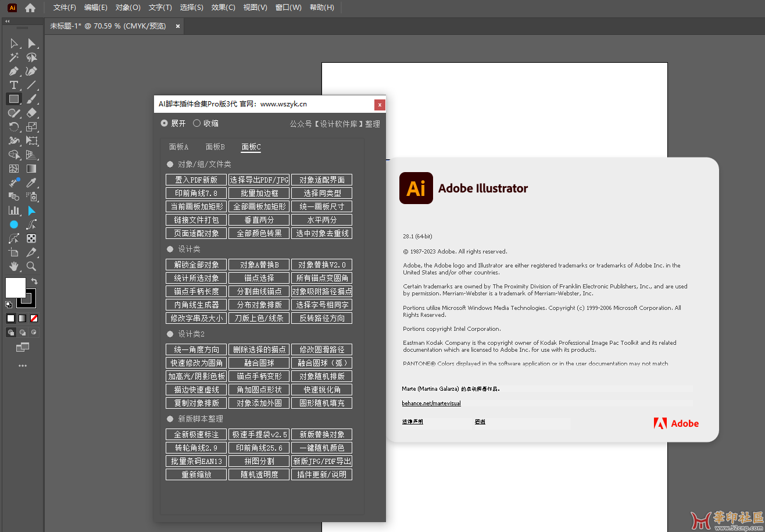Select the Direct Selection tool
This screenshot has width=765, height=532.
tap(31, 44)
